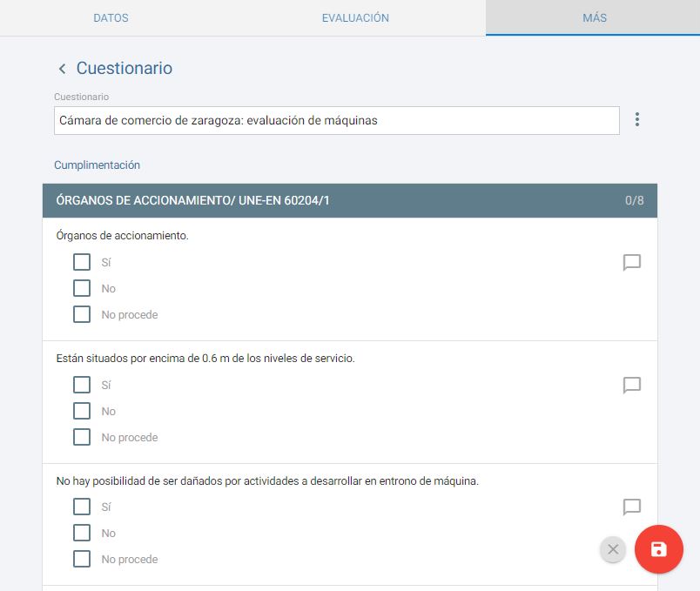This screenshot has height=591, width=700.
Task: Check Sí for Órganos de accionamiento
Action: 82,262
